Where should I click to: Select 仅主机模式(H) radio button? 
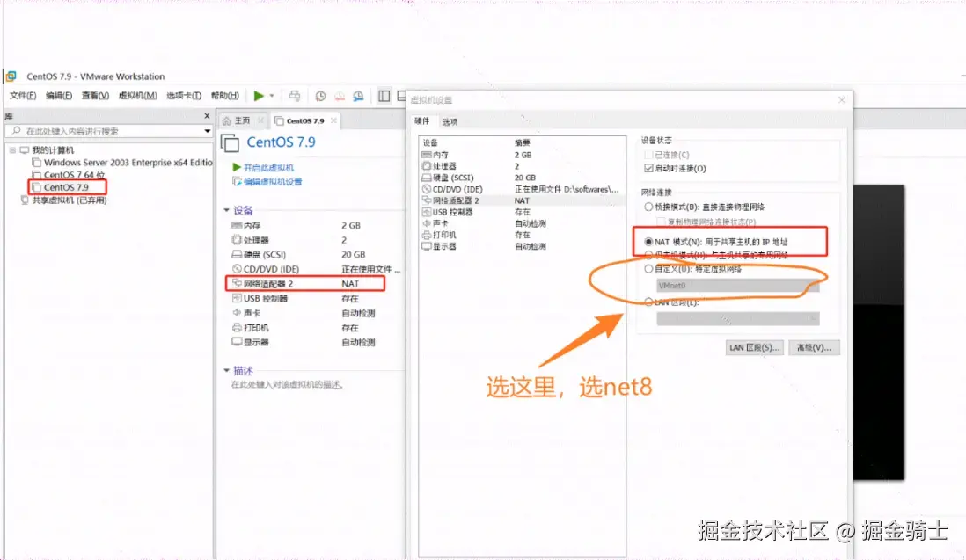click(x=648, y=255)
